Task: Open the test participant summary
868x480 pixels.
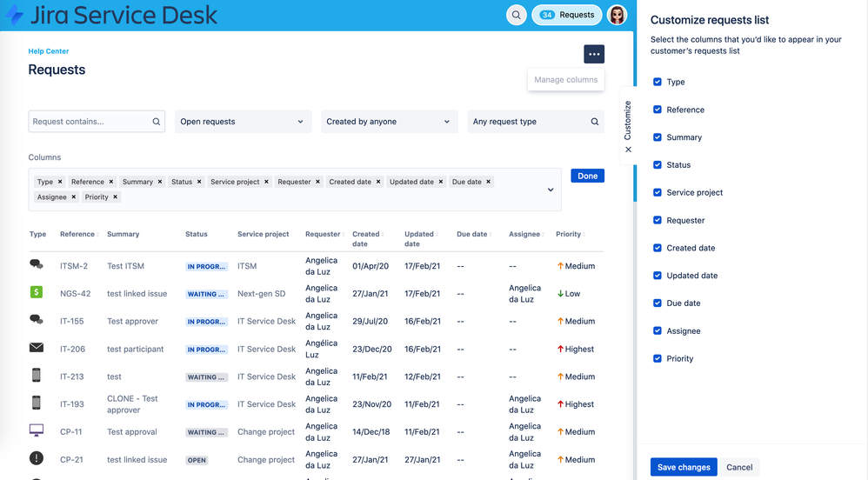Action: [x=135, y=350]
